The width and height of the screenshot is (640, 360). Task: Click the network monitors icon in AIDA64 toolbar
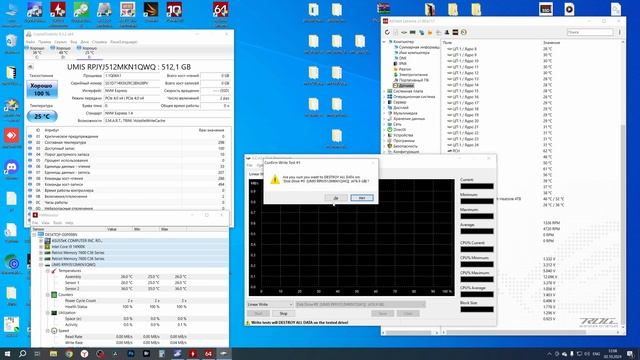point(421,32)
